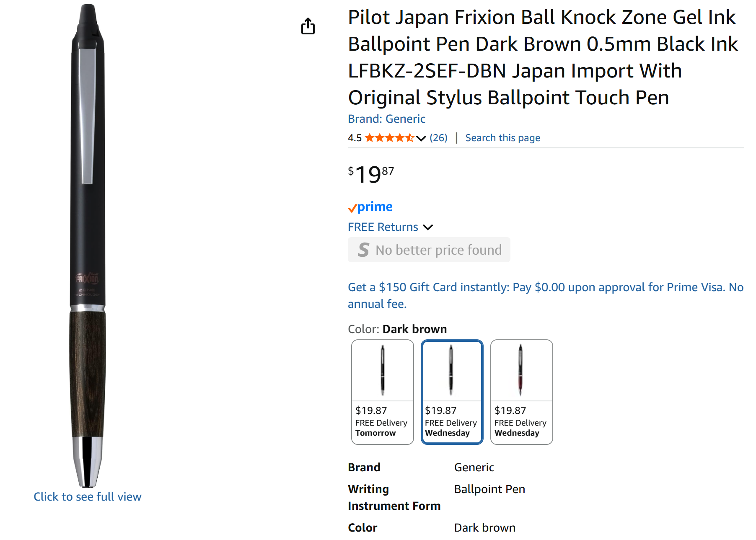Click the S price-checker icon
756x540 pixels.
point(363,250)
